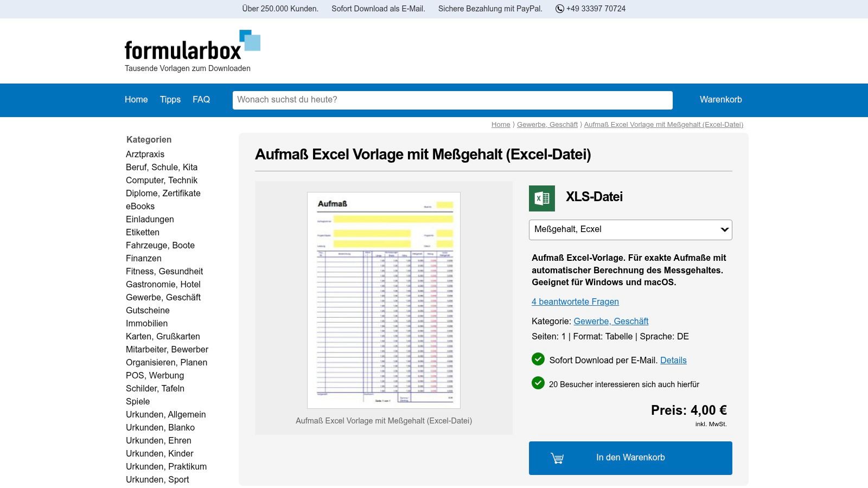Screen dimensions: 868x488
Task: Open the Diplome, Zertifikate category
Action: 163,194
